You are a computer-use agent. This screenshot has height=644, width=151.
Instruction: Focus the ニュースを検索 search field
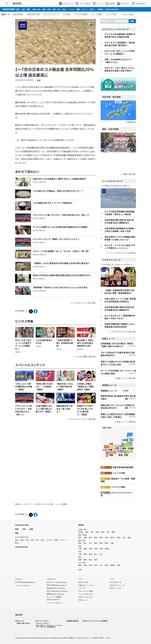115,21
